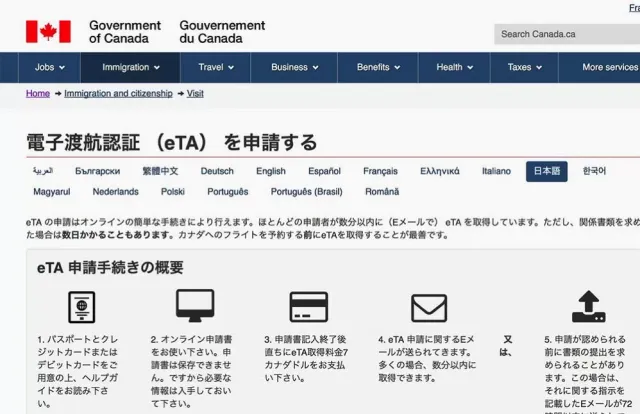Click the eTA 申請手続きの概要 heading

click(110, 268)
